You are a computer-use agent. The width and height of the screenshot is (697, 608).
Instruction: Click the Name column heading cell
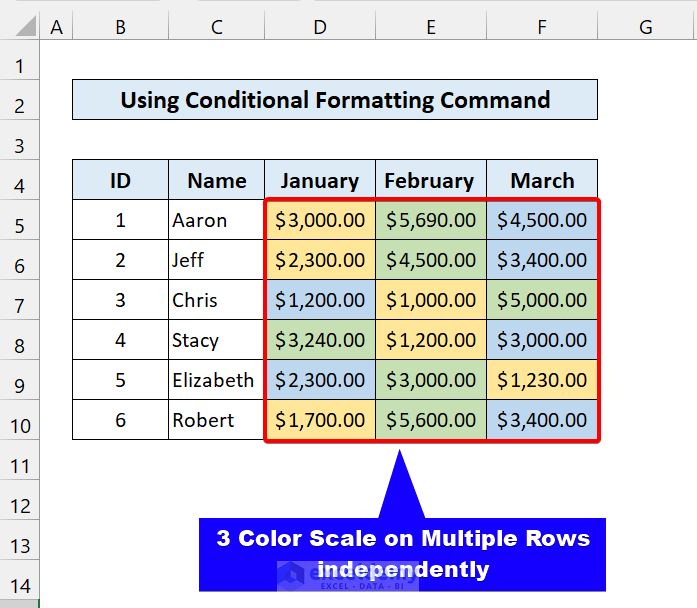click(216, 180)
